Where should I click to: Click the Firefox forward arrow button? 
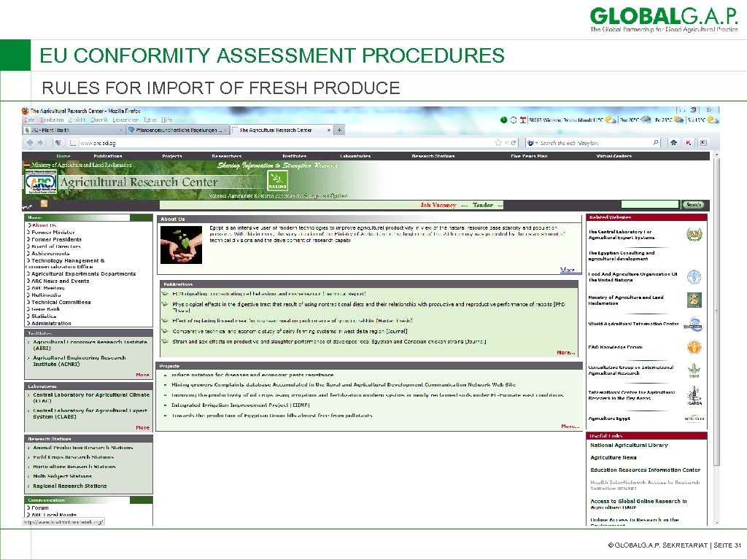point(40,142)
